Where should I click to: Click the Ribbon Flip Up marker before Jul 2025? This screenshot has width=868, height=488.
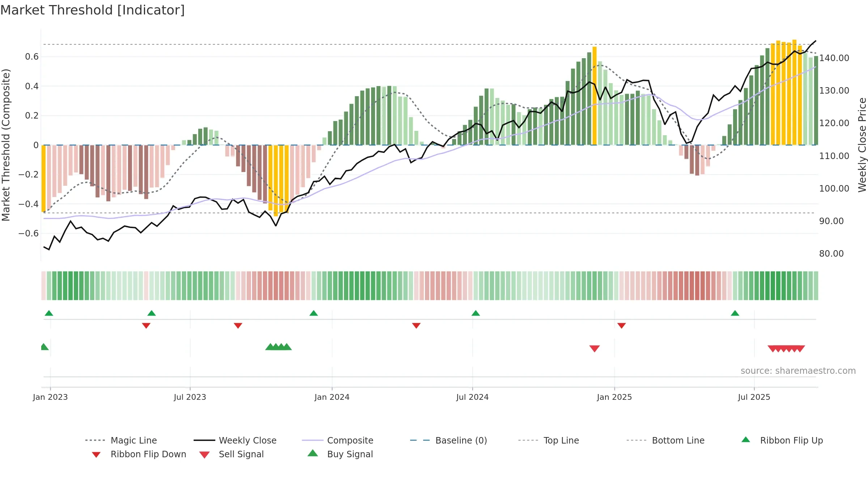(x=735, y=313)
